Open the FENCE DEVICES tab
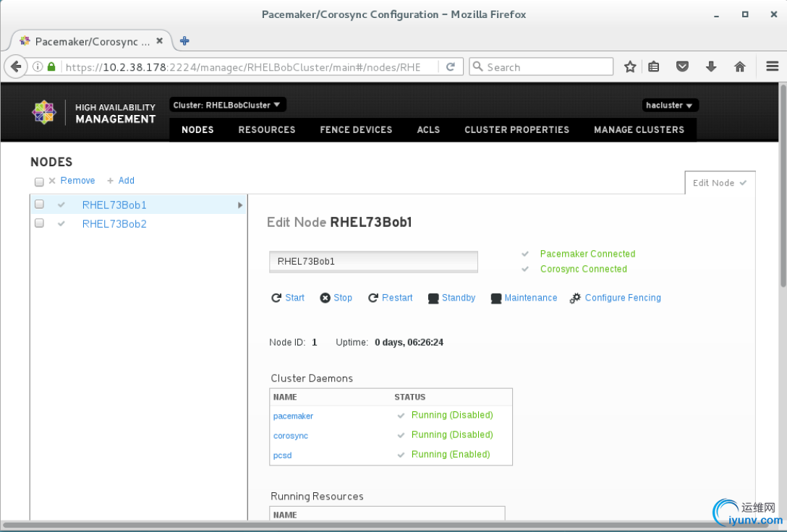This screenshot has height=532, width=787. 356,129
